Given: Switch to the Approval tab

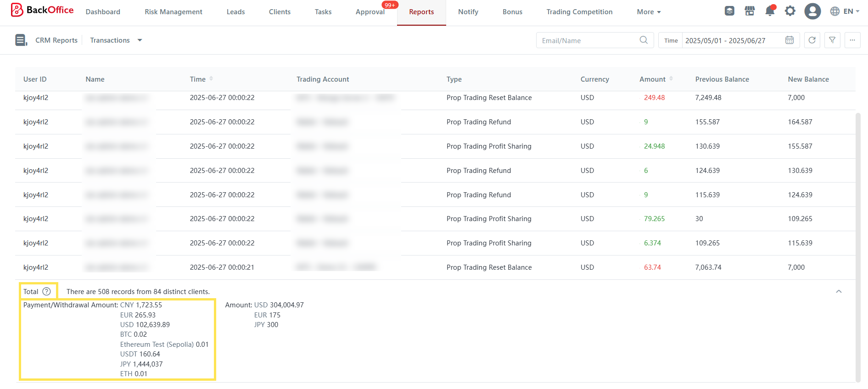Looking at the screenshot, I should pyautogui.click(x=370, y=12).
